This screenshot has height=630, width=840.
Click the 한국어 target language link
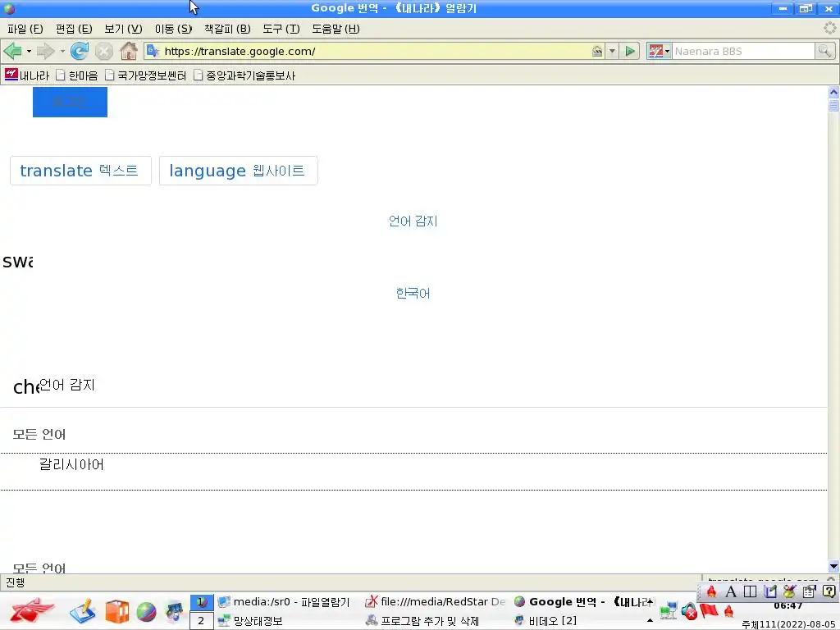[x=413, y=294]
